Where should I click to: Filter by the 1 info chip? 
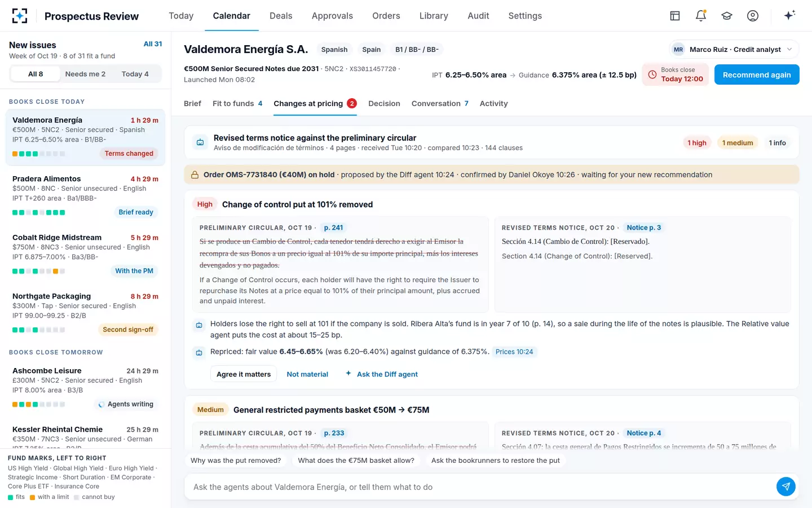coord(777,143)
